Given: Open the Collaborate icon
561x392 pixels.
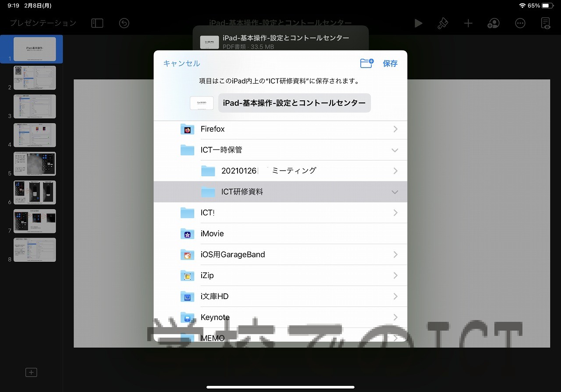Looking at the screenshot, I should click(494, 23).
